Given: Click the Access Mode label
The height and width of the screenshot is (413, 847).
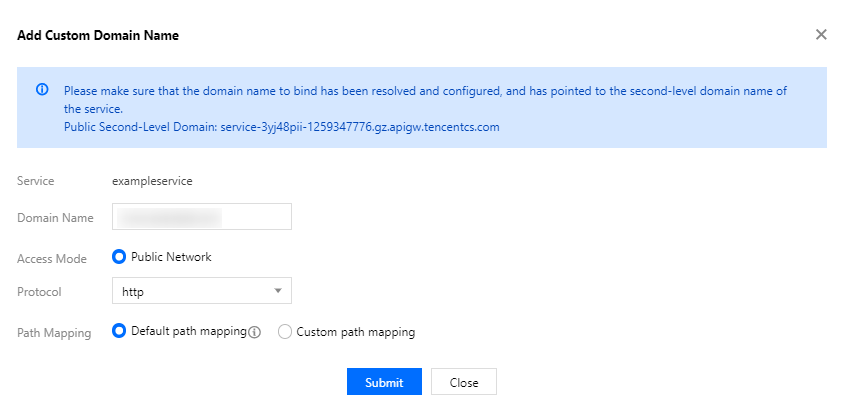Looking at the screenshot, I should (52, 258).
